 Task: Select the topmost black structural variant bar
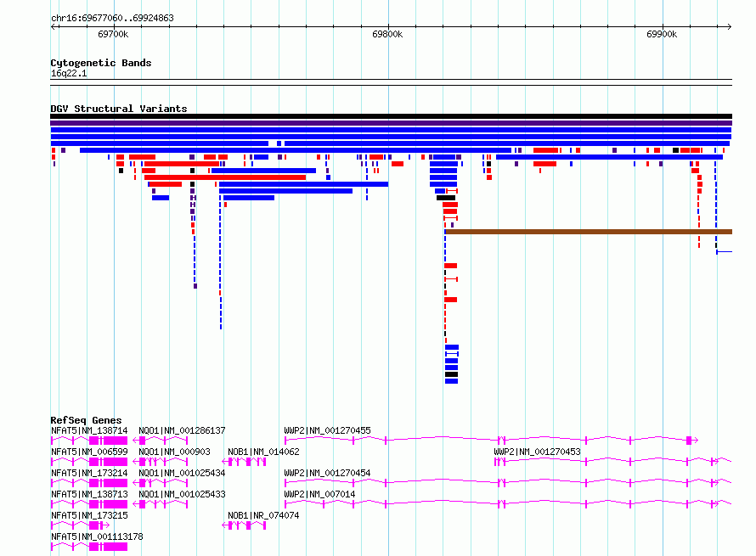pyautogui.click(x=391, y=116)
